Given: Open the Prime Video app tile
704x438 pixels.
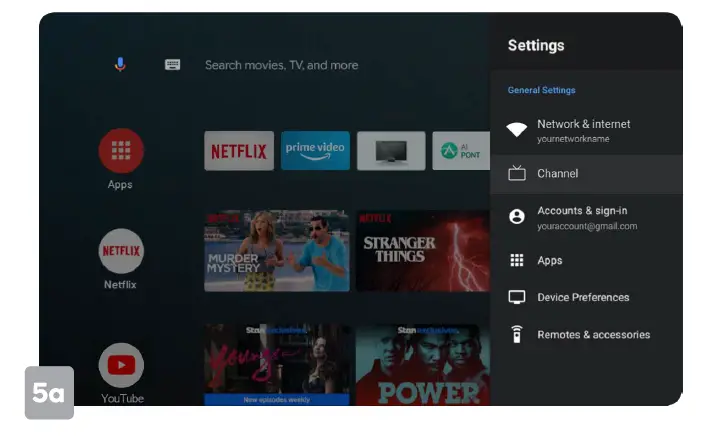Looking at the screenshot, I should point(315,151).
